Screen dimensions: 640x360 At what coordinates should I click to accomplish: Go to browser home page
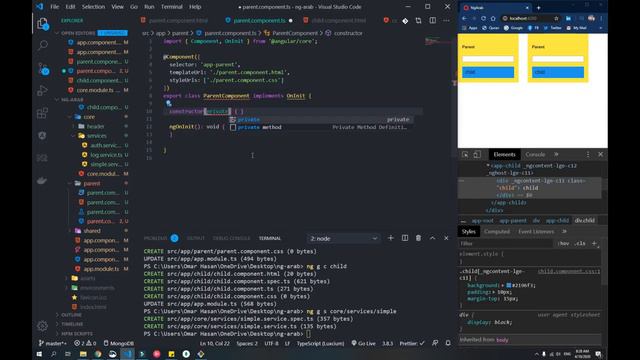click(493, 18)
